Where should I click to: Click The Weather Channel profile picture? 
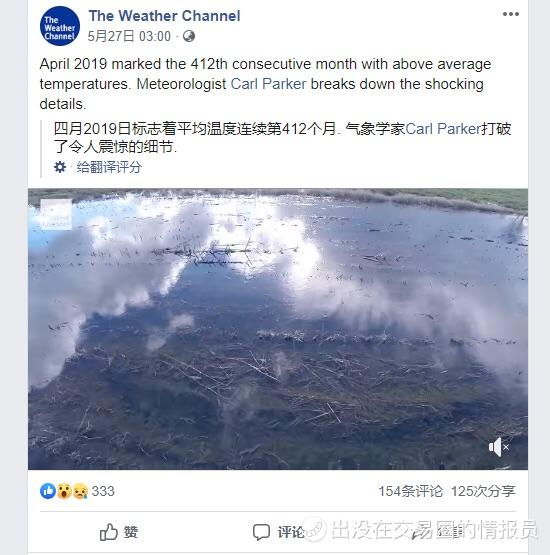pos(60,26)
